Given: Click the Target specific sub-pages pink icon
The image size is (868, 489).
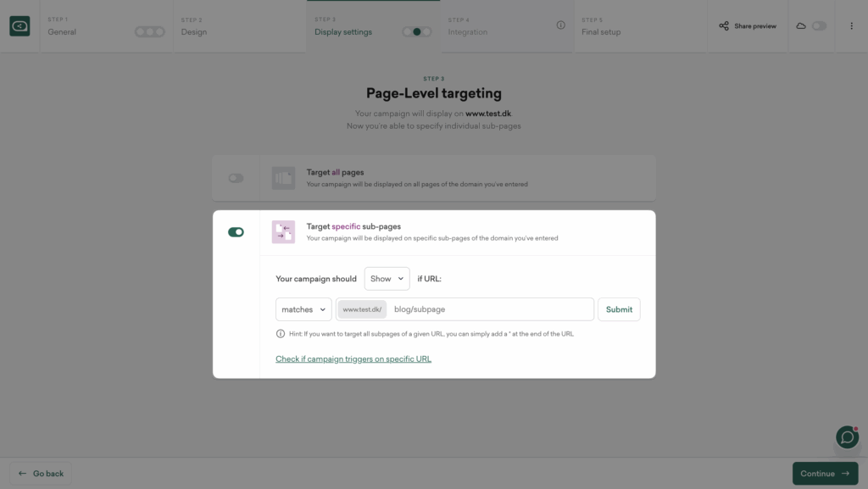Looking at the screenshot, I should 283,231.
